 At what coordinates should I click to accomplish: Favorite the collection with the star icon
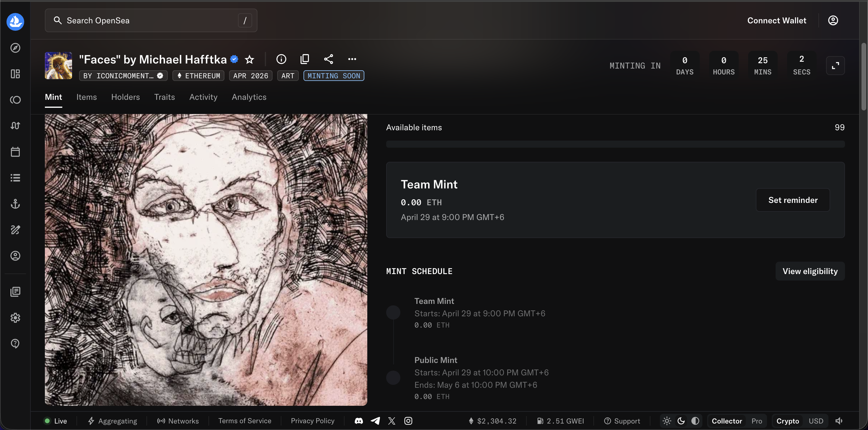249,59
